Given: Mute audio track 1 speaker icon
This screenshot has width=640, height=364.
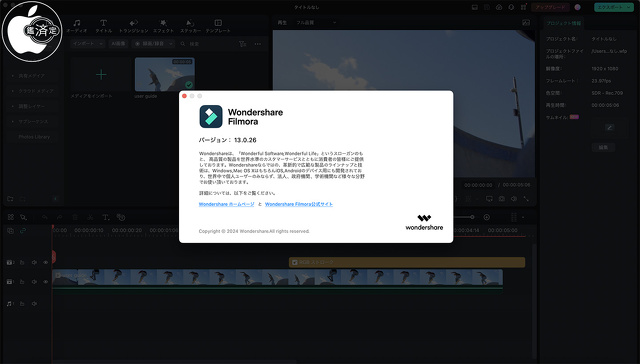Looking at the screenshot, I should click(x=34, y=304).
